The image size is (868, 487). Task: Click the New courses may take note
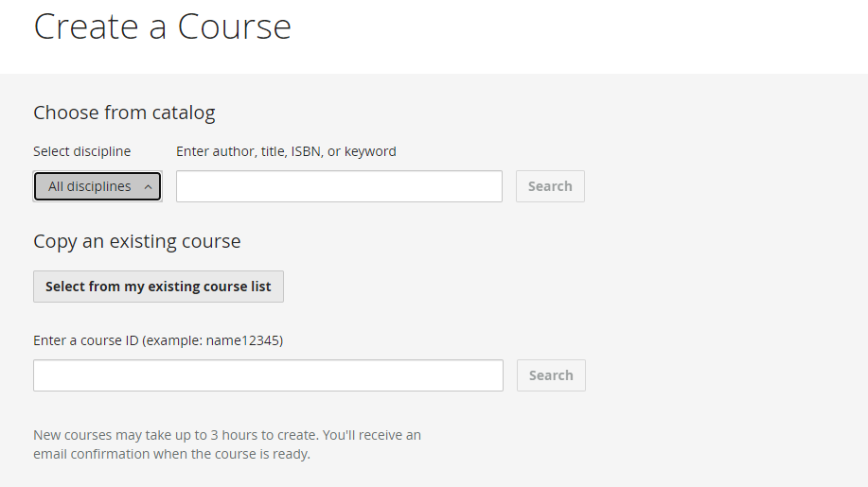click(x=227, y=444)
